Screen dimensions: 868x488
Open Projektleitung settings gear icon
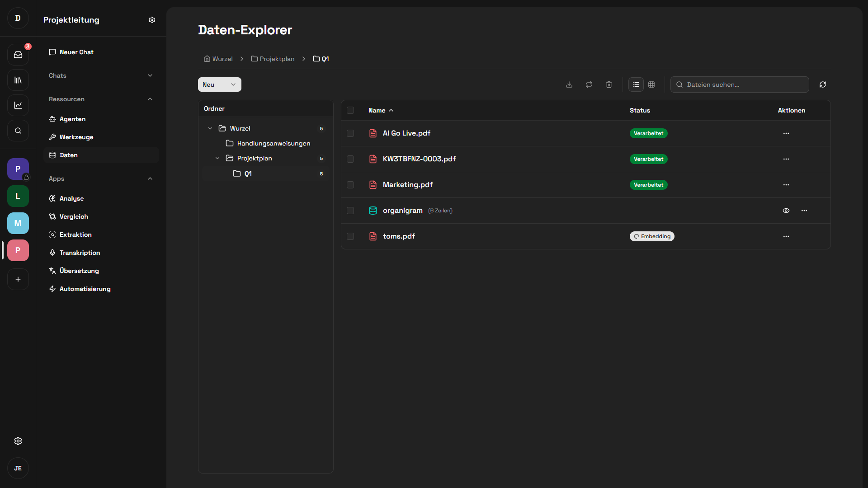pos(152,20)
